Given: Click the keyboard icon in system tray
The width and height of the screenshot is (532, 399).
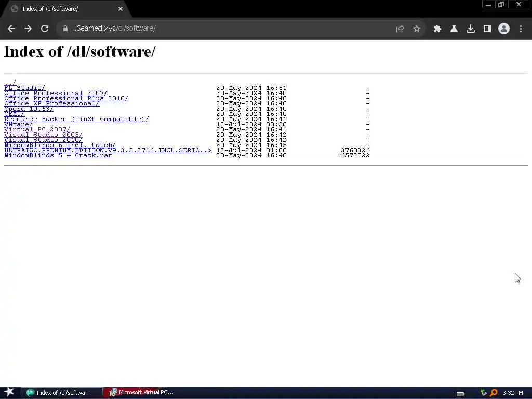Looking at the screenshot, I should pos(460,394).
